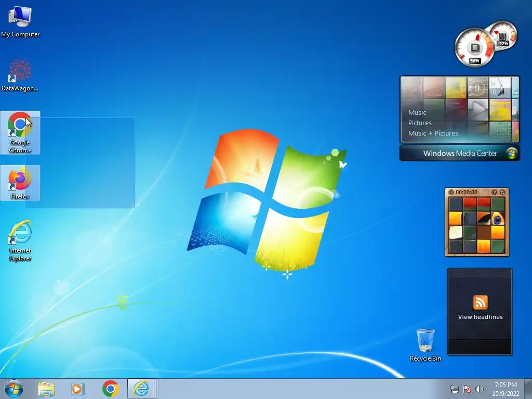The height and width of the screenshot is (399, 532).
Task: Open Internet Explorer desktop shortcut
Action: pos(20,241)
